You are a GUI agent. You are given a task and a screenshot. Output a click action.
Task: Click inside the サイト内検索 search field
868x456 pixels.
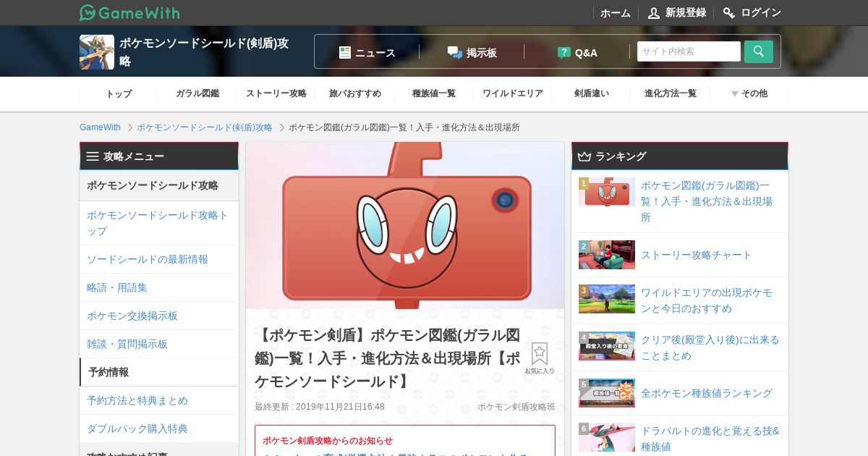coord(689,51)
